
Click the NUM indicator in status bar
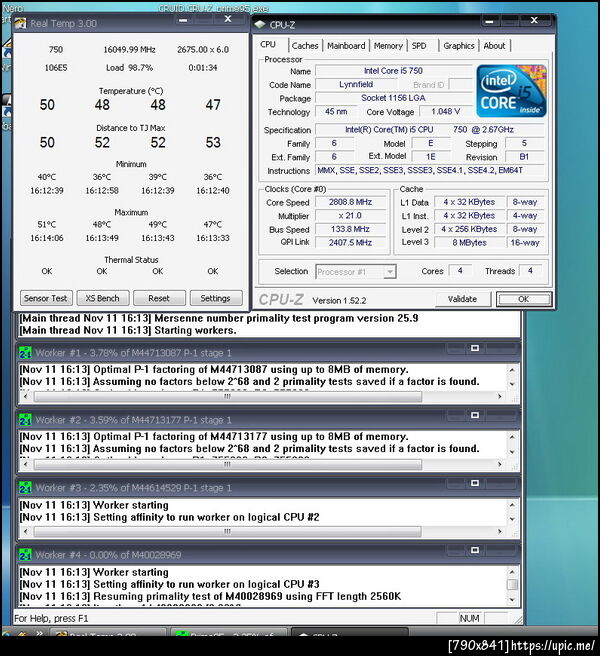tap(469, 618)
